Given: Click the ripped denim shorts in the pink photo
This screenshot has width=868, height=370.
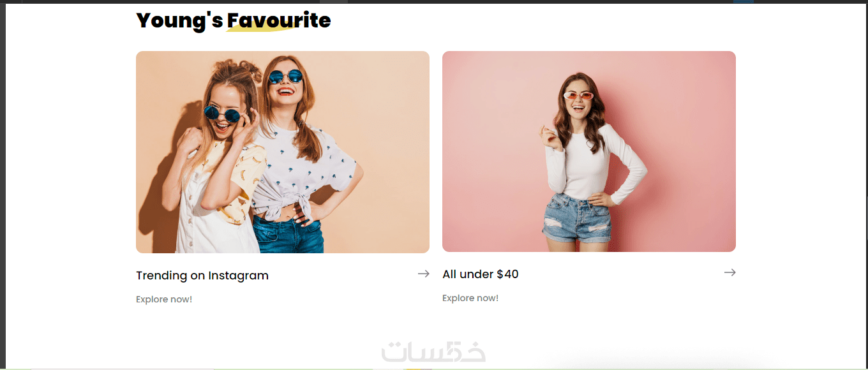Looking at the screenshot, I should click(x=578, y=219).
